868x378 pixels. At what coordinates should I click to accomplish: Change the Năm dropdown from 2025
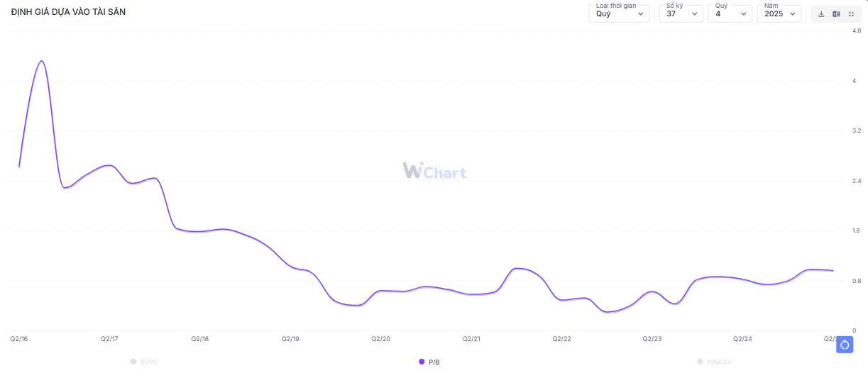click(779, 13)
